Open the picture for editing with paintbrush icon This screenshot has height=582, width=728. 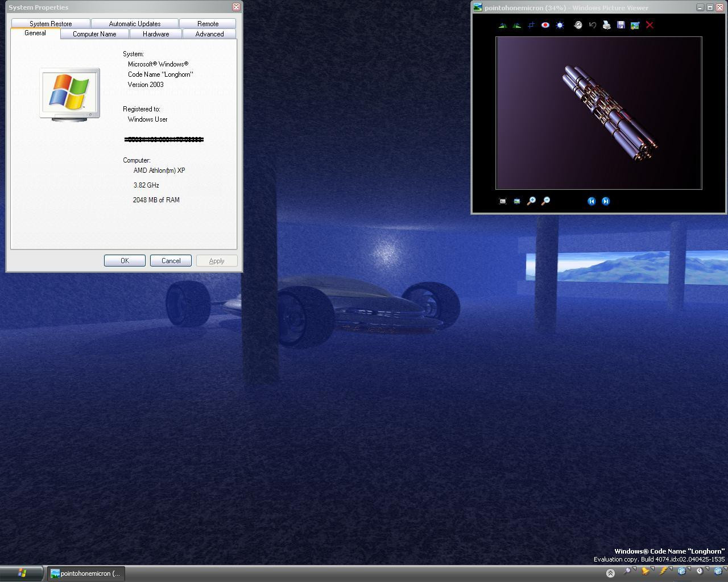coord(635,25)
